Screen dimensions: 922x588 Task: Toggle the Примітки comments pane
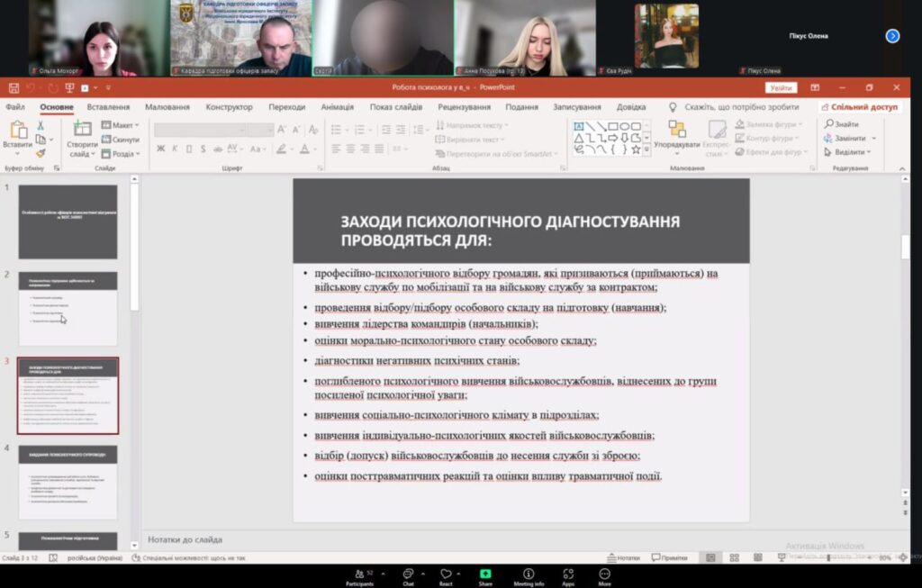click(x=668, y=557)
